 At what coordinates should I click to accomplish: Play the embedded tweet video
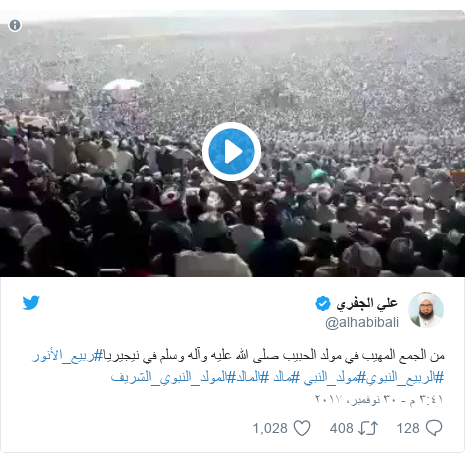click(231, 152)
